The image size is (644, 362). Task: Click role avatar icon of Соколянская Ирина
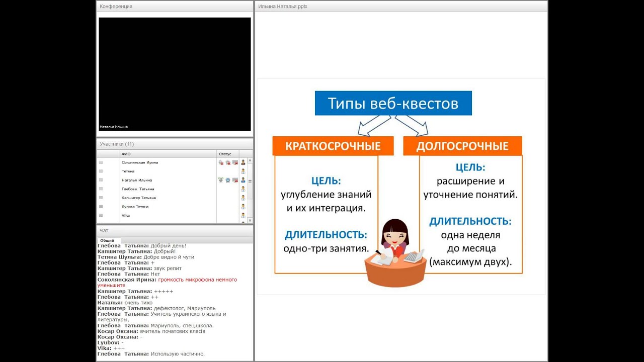coord(243,162)
